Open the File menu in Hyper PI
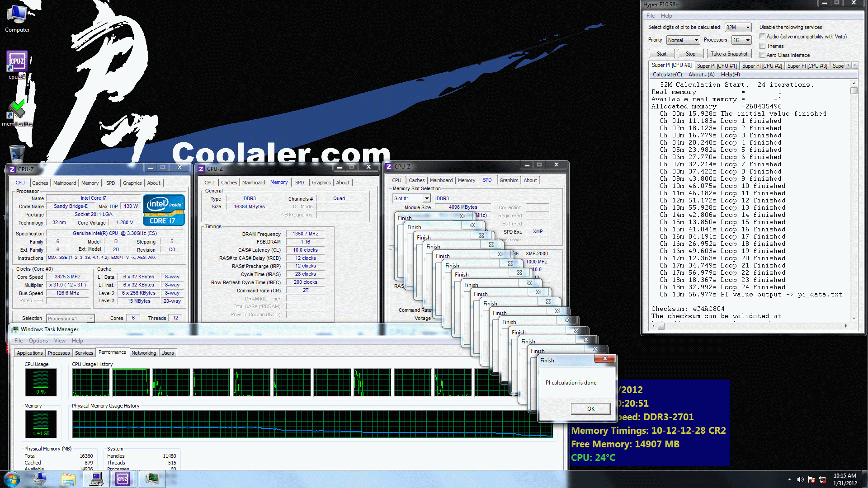The image size is (868, 488). (650, 16)
